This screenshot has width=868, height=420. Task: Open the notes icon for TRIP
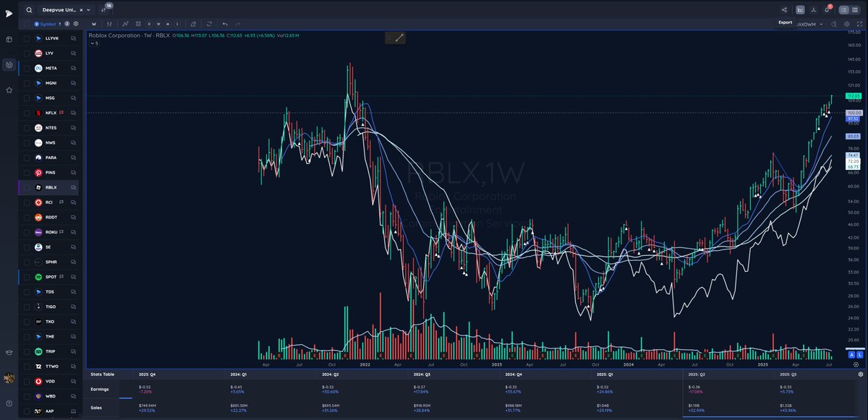click(73, 351)
